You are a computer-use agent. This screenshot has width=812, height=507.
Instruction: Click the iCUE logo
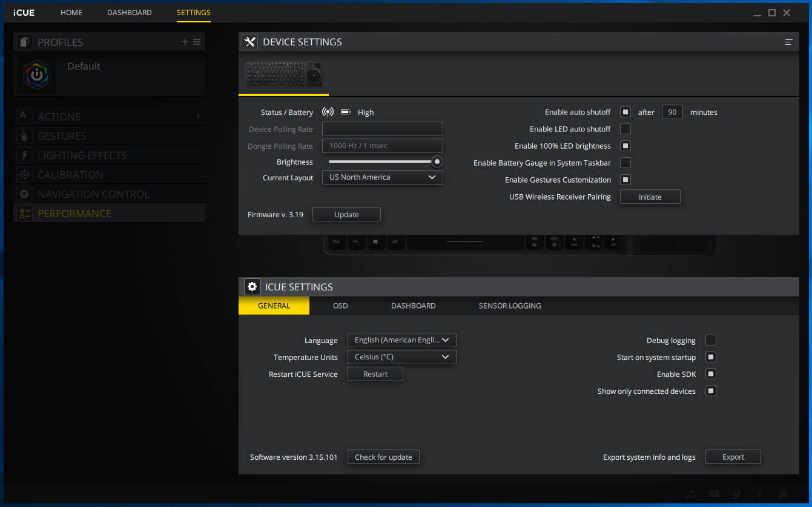24,13
